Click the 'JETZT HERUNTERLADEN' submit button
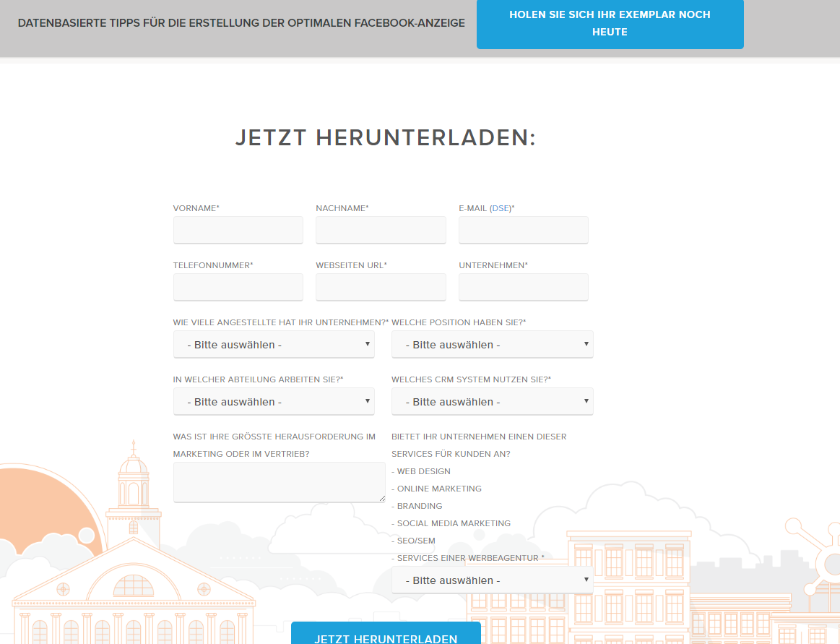 [386, 636]
